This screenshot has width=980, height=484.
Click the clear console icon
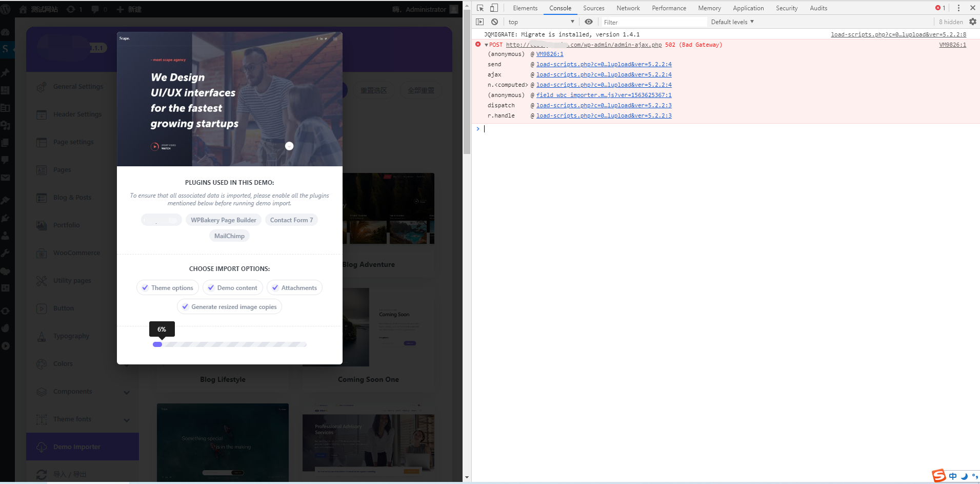click(494, 22)
